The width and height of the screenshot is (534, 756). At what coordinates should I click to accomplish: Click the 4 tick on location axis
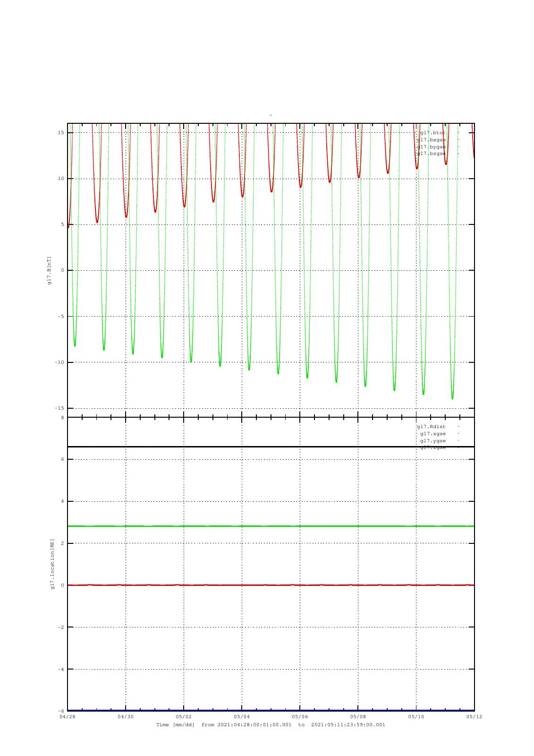(62, 501)
